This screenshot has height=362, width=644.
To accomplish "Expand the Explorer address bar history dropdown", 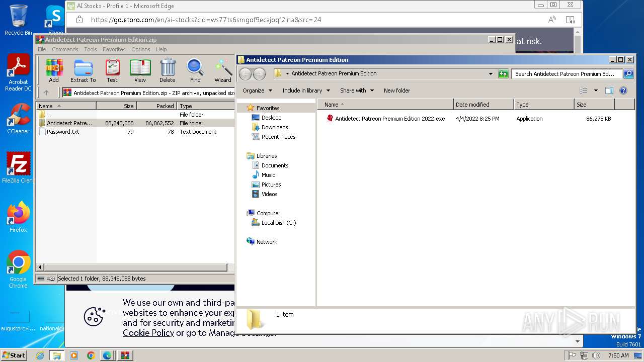I will [491, 74].
